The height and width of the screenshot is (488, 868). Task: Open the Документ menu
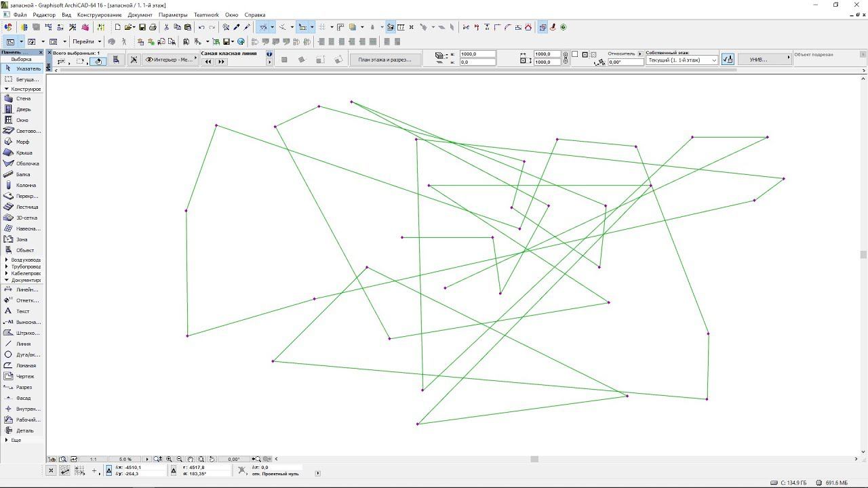(140, 15)
